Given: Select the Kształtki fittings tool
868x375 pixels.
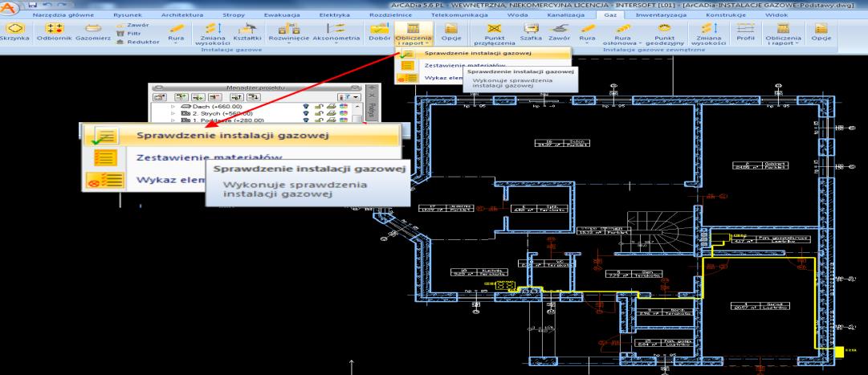Looking at the screenshot, I should click(247, 31).
